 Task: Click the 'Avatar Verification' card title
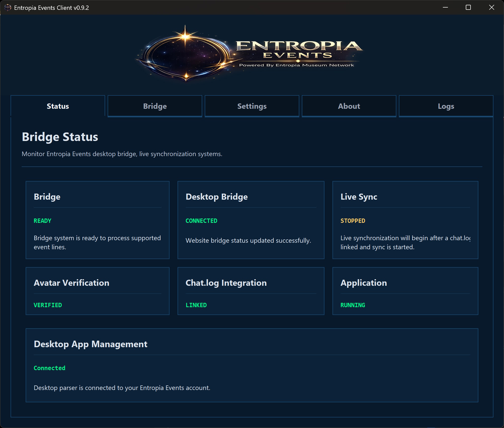point(71,283)
